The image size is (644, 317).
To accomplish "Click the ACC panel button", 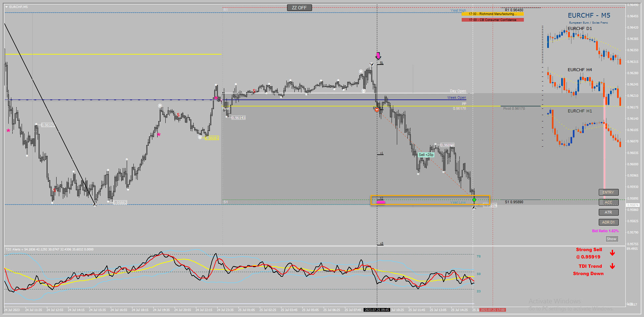I will pos(608,202).
